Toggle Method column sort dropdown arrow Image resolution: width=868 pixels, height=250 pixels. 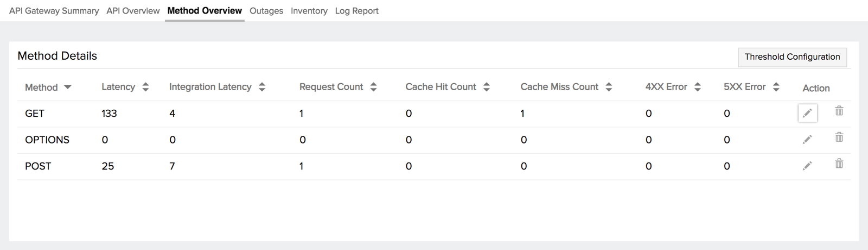tap(68, 87)
